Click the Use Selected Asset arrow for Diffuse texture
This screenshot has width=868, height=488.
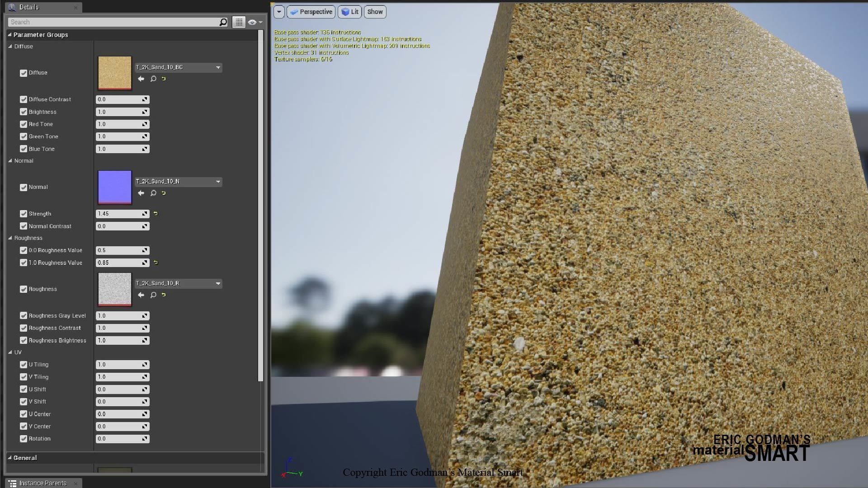(x=141, y=79)
